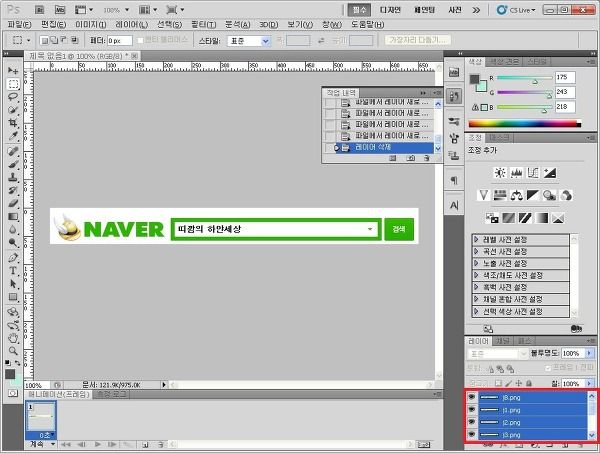Viewport: 600px width, 453px height.
Task: Hide the j8.png layer
Action: [x=471, y=397]
